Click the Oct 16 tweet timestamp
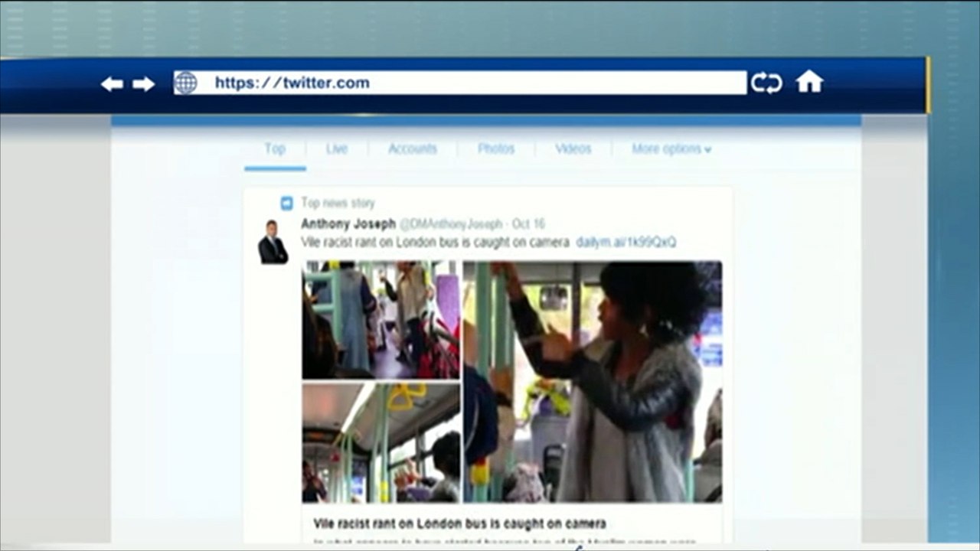This screenshot has height=551, width=980. (x=528, y=223)
